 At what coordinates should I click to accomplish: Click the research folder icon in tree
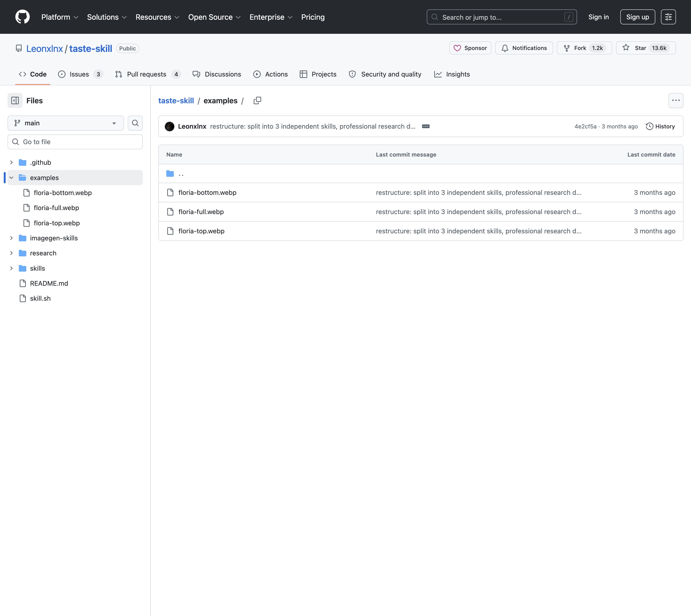tap(23, 253)
